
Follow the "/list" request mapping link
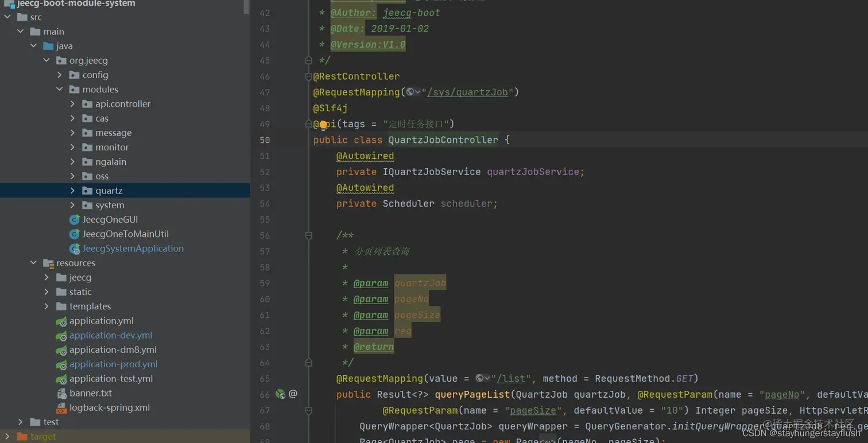point(511,379)
